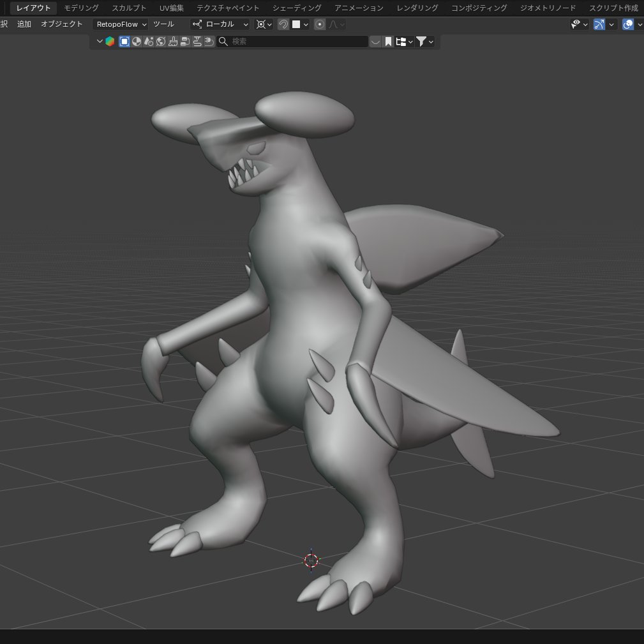644x644 pixels.
Task: Switch to the レイアウト workspace tab
Action: coord(33,8)
